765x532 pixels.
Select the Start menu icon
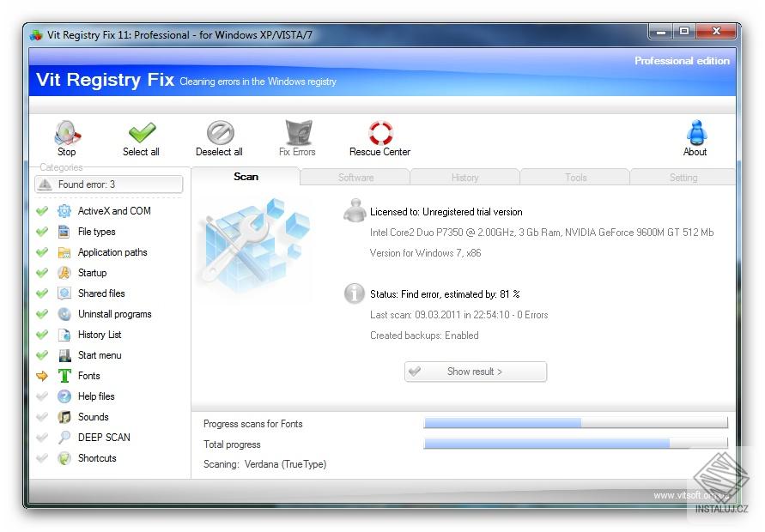(x=64, y=355)
